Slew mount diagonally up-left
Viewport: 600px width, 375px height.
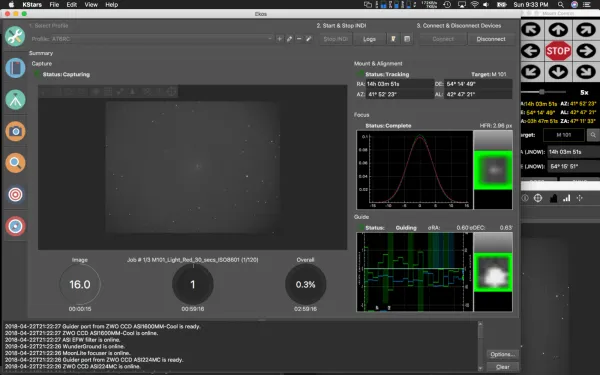click(x=531, y=30)
